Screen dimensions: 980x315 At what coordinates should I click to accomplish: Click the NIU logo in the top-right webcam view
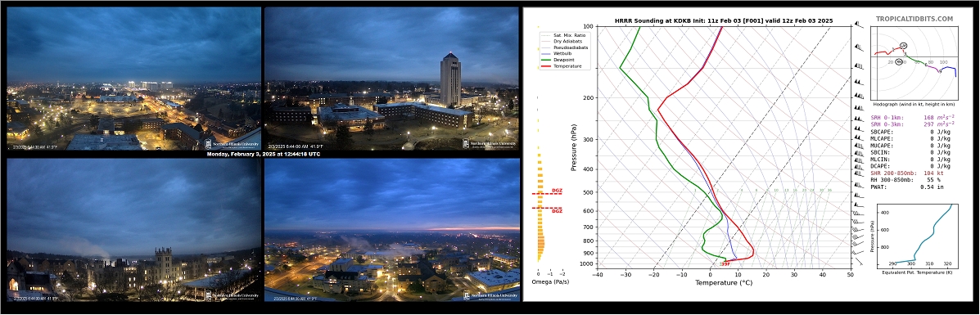(490, 144)
